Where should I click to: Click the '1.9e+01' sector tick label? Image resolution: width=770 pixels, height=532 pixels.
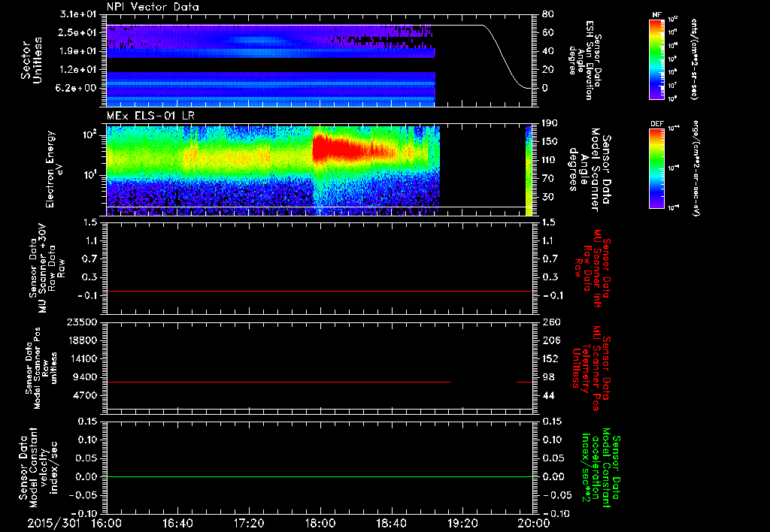[78, 51]
